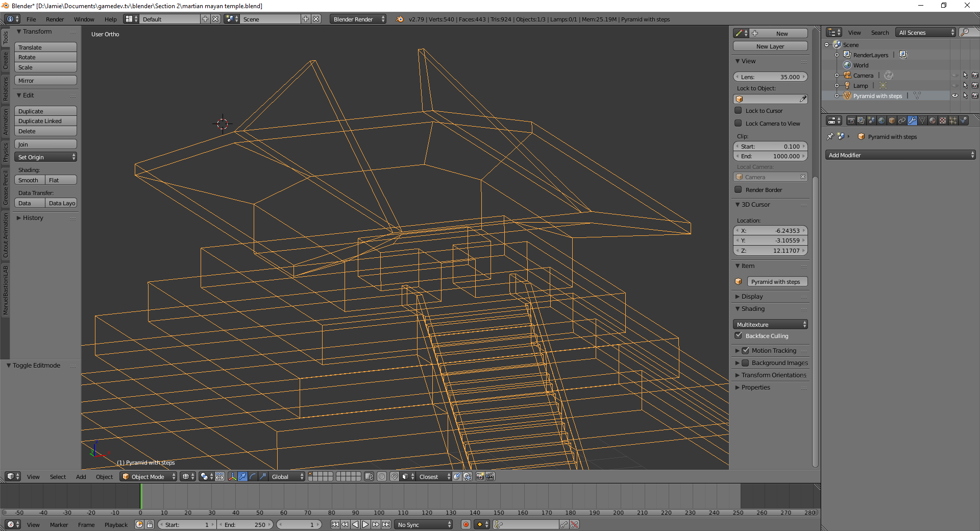The image size is (980, 531).
Task: Open the Render menu in the top bar
Action: click(55, 19)
